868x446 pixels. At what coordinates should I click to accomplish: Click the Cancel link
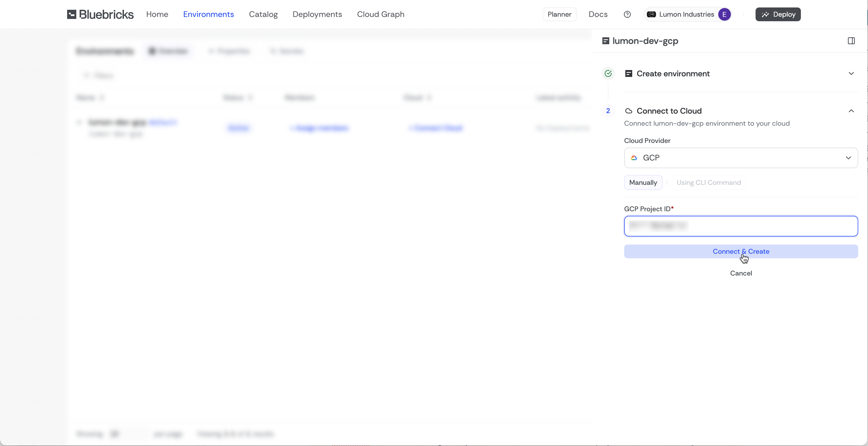741,273
